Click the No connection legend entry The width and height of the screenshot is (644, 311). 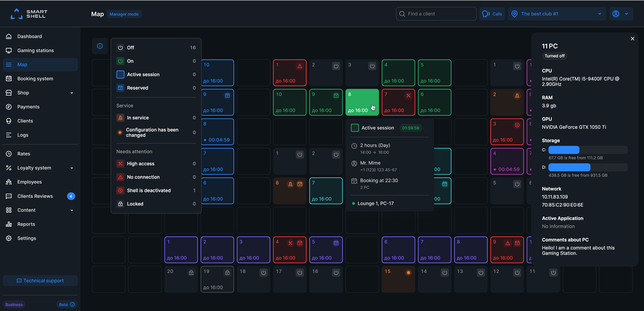(x=156, y=177)
